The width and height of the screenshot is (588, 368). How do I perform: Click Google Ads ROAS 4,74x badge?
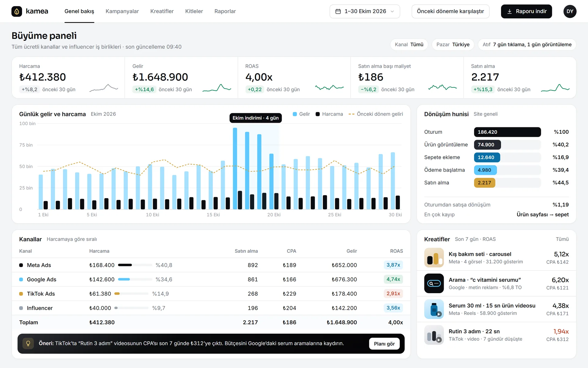point(393,279)
